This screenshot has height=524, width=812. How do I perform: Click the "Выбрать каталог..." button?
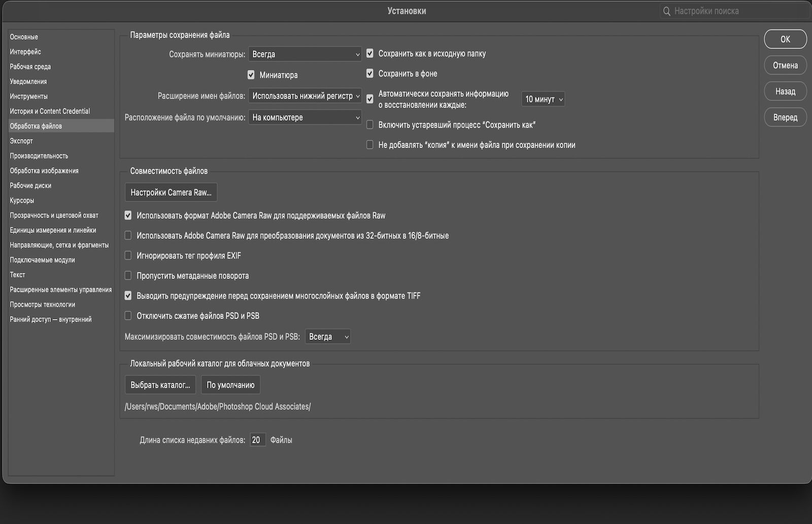point(160,385)
